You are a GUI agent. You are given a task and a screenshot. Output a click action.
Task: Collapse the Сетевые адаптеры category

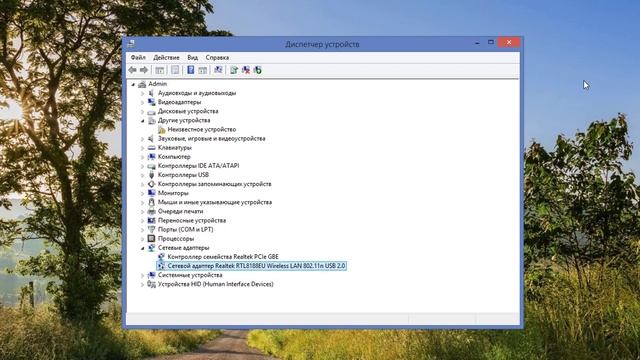(x=142, y=248)
